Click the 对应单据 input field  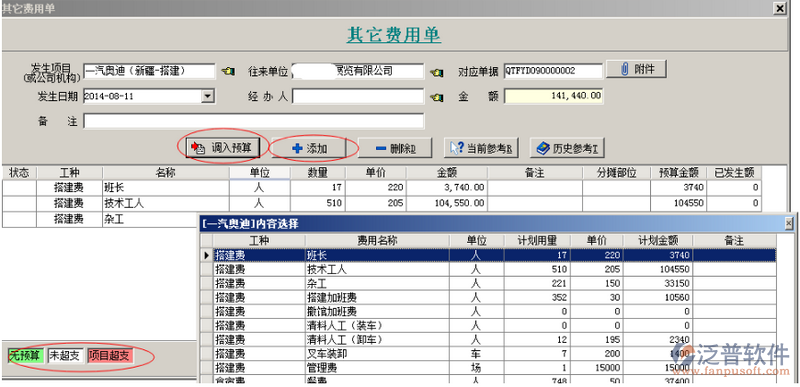pos(553,71)
